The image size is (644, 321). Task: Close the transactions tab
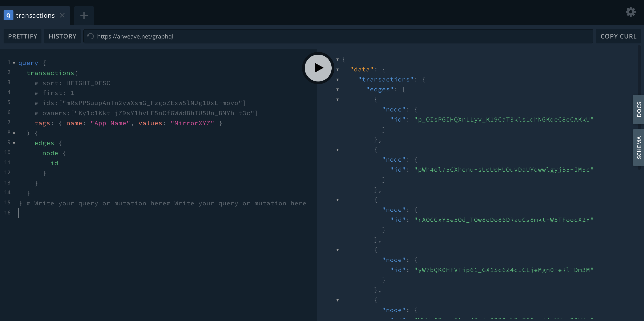coord(62,15)
